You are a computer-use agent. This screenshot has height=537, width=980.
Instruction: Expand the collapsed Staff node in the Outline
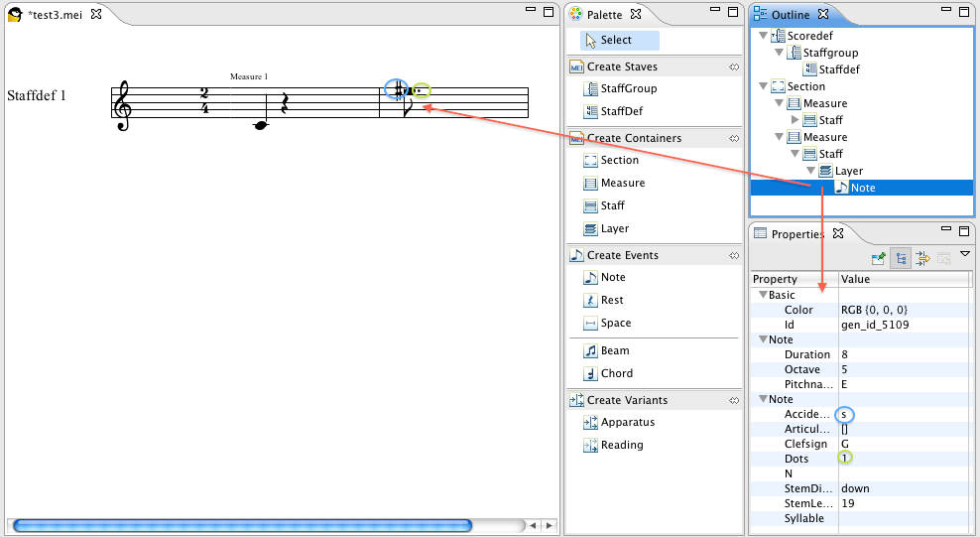[x=795, y=120]
